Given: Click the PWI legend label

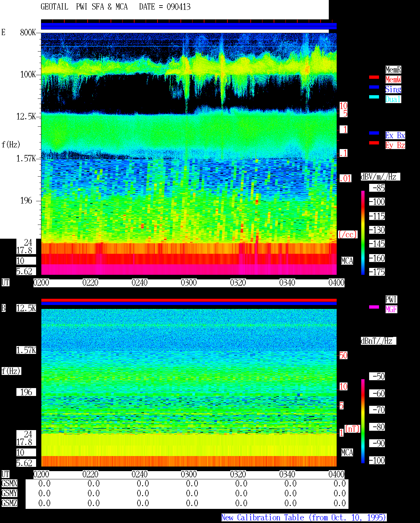Looking at the screenshot, I should point(391,299).
